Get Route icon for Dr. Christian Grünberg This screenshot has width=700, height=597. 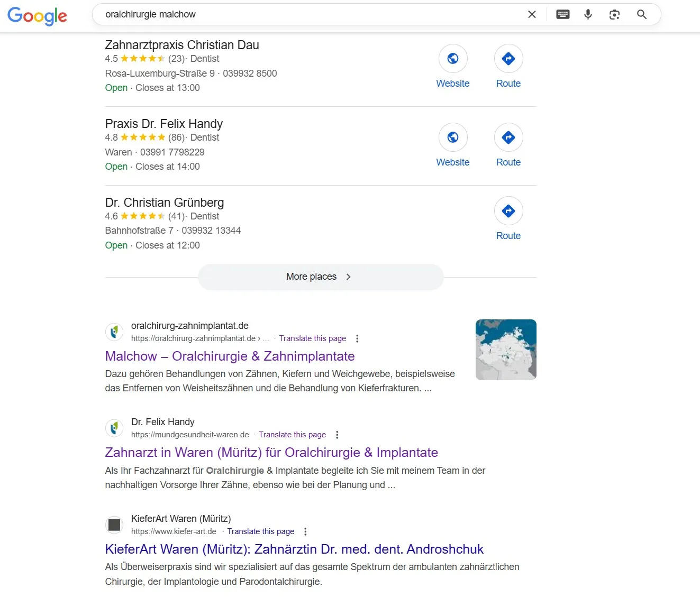tap(508, 211)
